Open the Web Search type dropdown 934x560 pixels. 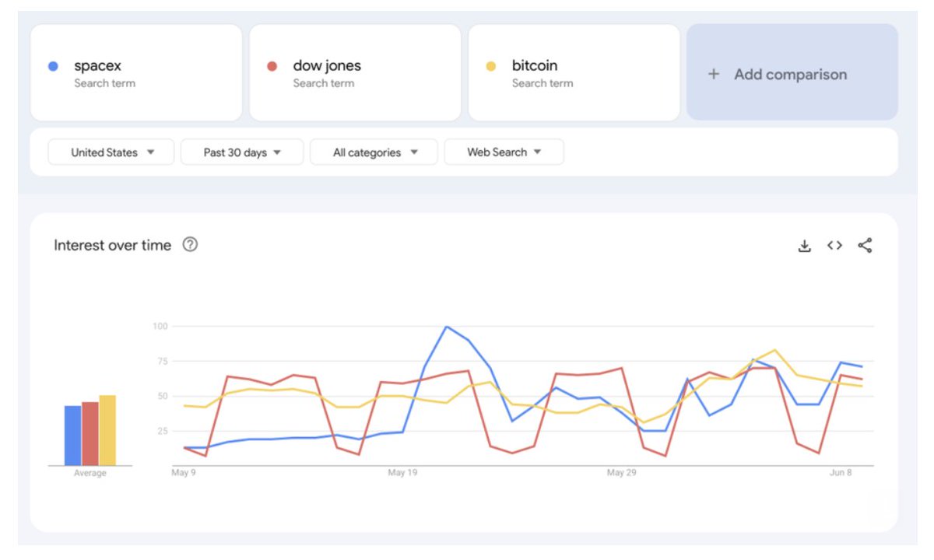504,152
